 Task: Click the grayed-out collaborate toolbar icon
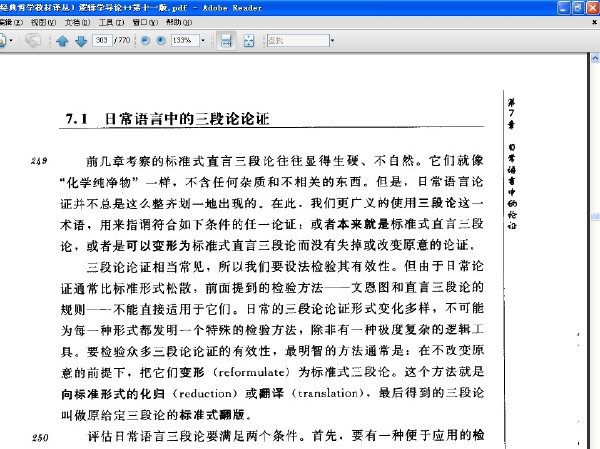(33, 40)
